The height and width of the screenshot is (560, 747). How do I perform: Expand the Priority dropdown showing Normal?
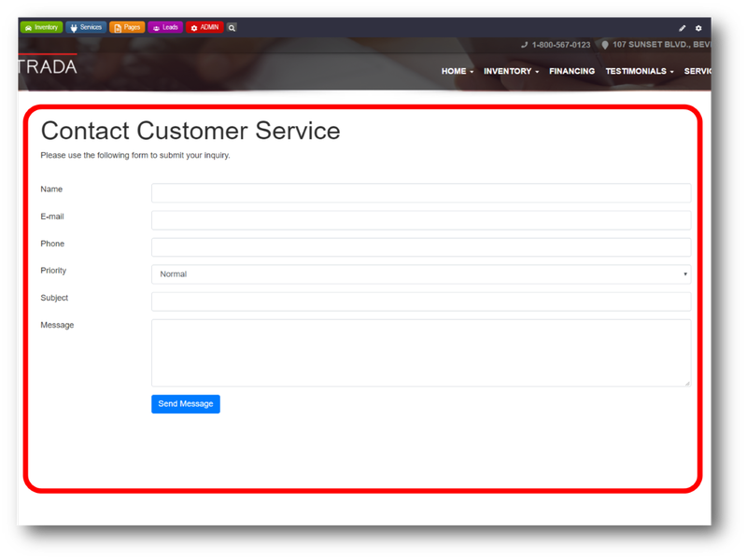421,274
